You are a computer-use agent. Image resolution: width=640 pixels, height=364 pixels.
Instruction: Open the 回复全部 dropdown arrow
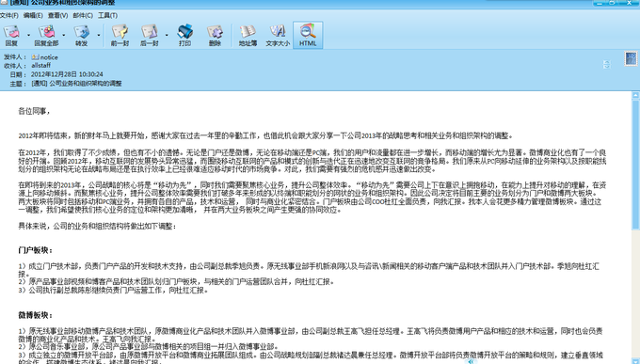[64, 35]
